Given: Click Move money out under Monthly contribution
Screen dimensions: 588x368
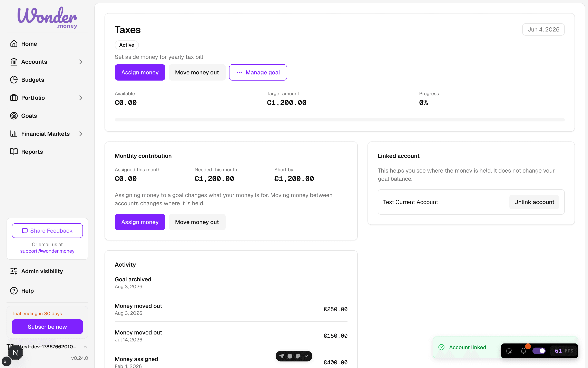Looking at the screenshot, I should (x=197, y=222).
